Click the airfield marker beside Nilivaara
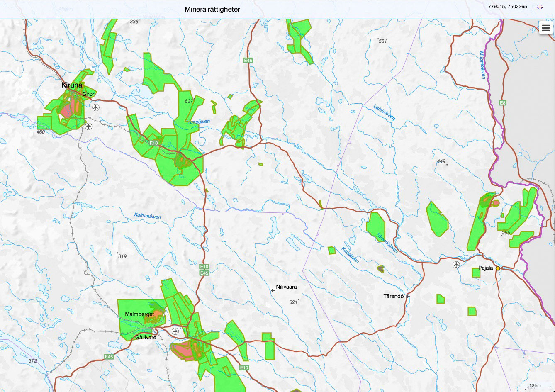The height and width of the screenshot is (392, 555). pos(273,290)
